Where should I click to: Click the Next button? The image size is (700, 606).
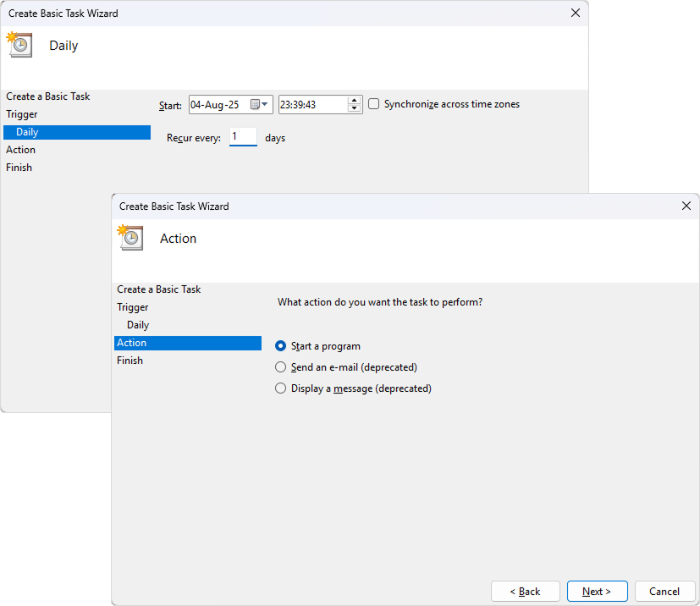point(597,591)
